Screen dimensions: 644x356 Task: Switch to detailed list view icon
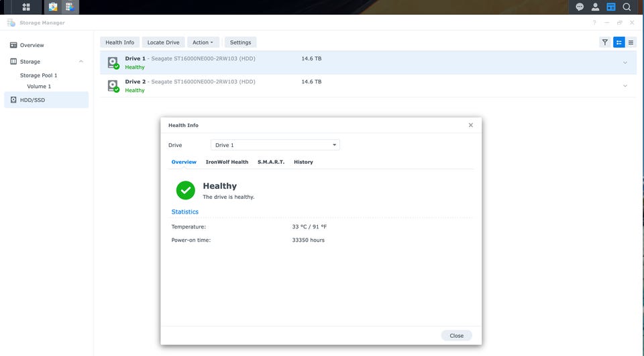coord(619,42)
